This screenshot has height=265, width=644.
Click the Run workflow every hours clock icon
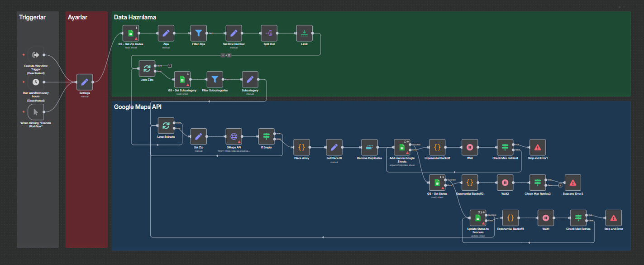pyautogui.click(x=36, y=82)
